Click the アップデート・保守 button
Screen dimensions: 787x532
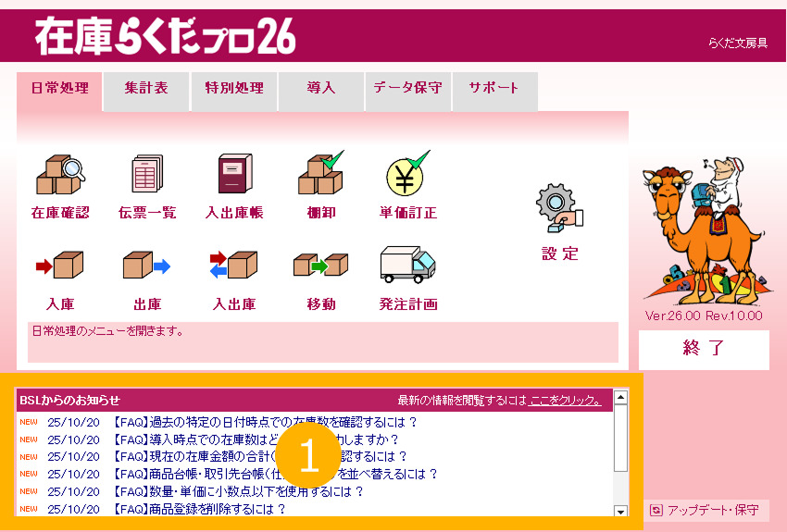point(706,511)
